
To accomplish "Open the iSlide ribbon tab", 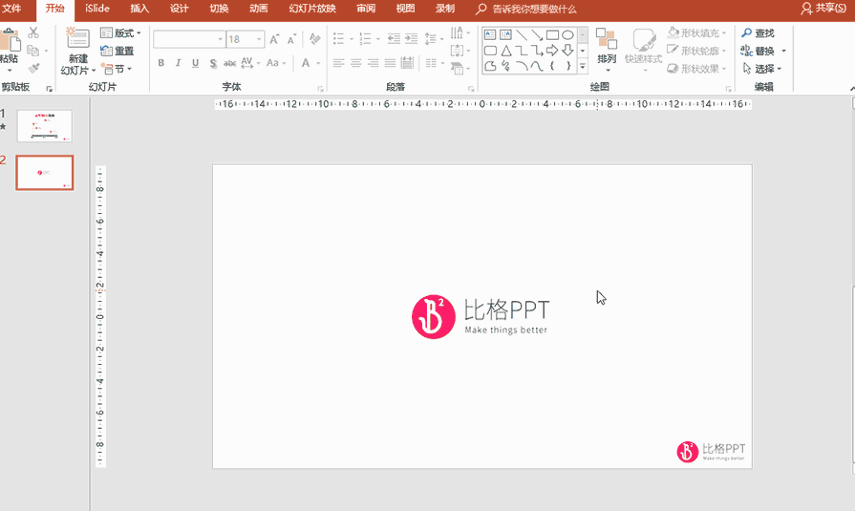I will [x=97, y=8].
